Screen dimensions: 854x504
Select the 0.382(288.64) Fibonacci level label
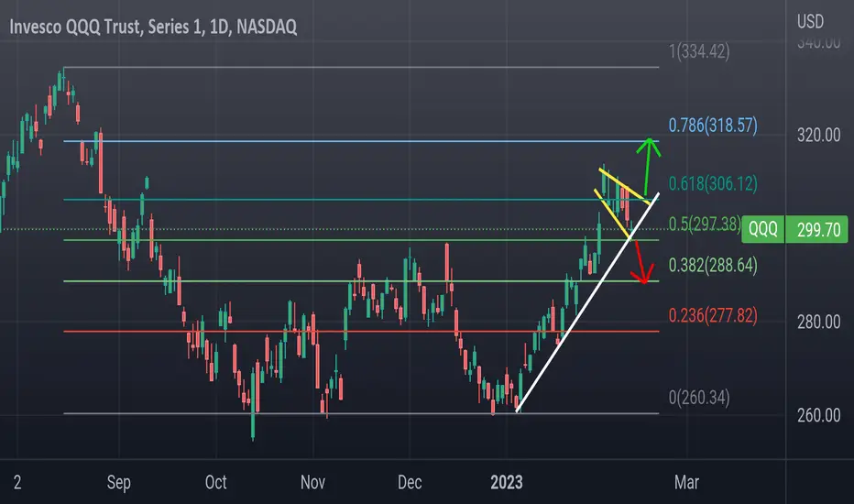pyautogui.click(x=712, y=266)
